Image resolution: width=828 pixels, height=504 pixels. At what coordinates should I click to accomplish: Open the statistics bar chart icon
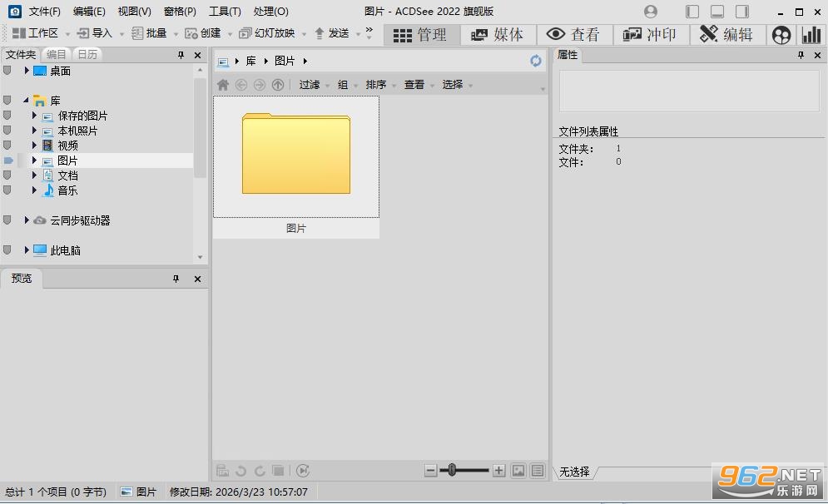(811, 36)
